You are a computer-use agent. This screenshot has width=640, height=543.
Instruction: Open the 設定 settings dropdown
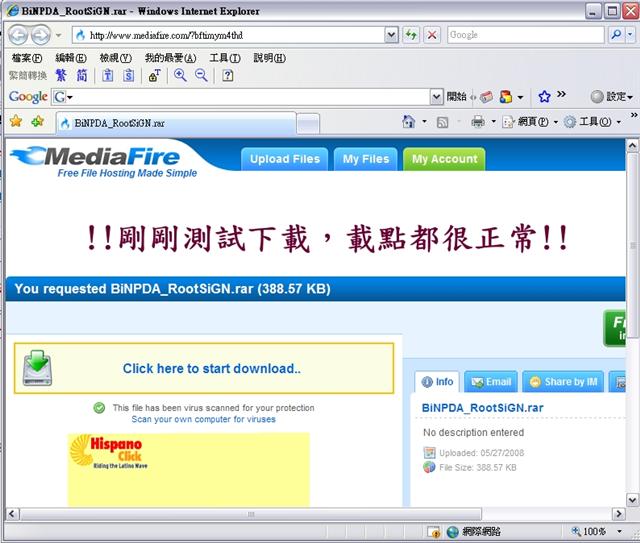coord(612,97)
